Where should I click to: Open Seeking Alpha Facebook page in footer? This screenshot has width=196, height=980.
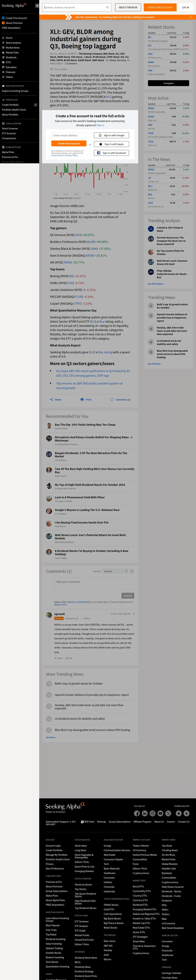tap(137, 813)
